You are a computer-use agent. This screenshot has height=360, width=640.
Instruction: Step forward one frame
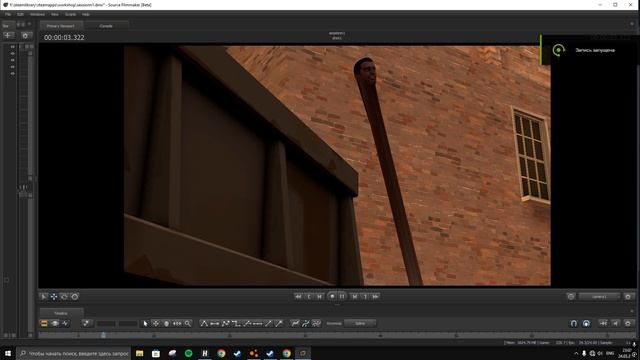354,296
